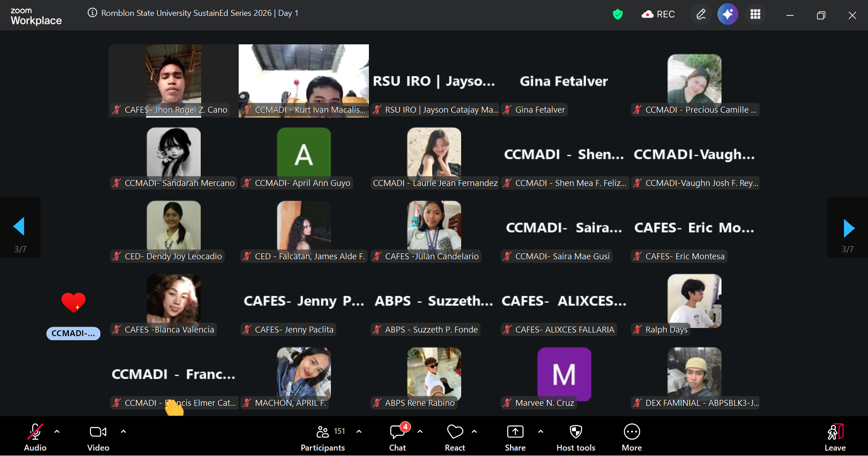
Task: Open the React emoji menu
Action: coord(455,437)
